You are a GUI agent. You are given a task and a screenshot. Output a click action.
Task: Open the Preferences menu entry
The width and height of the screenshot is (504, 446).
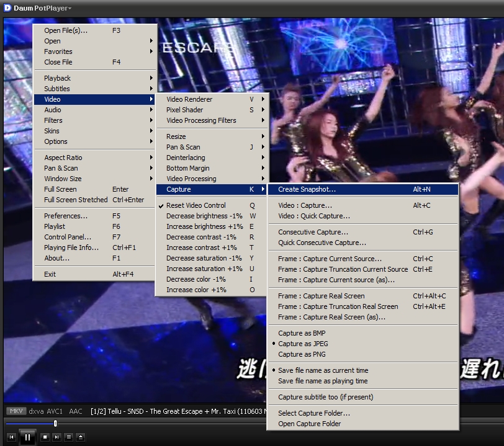(x=66, y=216)
